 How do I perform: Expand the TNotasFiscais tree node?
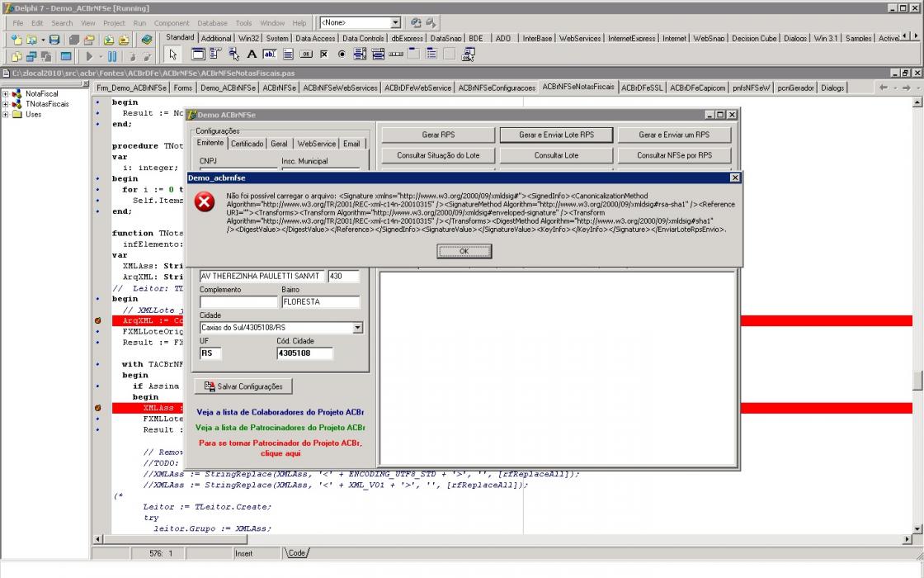click(x=5, y=104)
